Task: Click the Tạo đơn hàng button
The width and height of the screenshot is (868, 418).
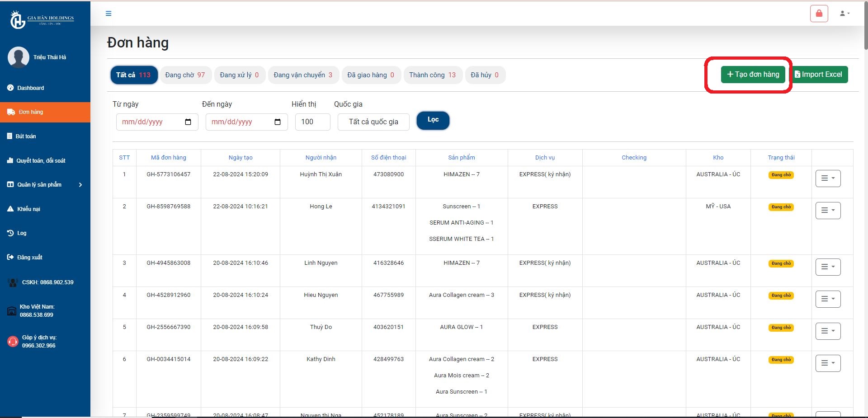Action: tap(753, 75)
